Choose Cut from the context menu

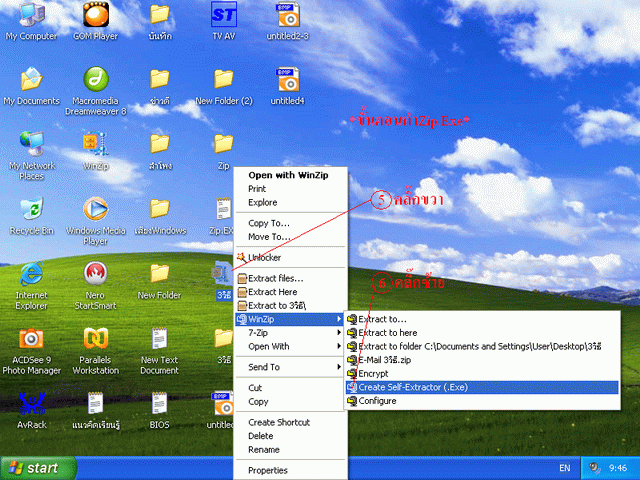[x=291, y=388]
